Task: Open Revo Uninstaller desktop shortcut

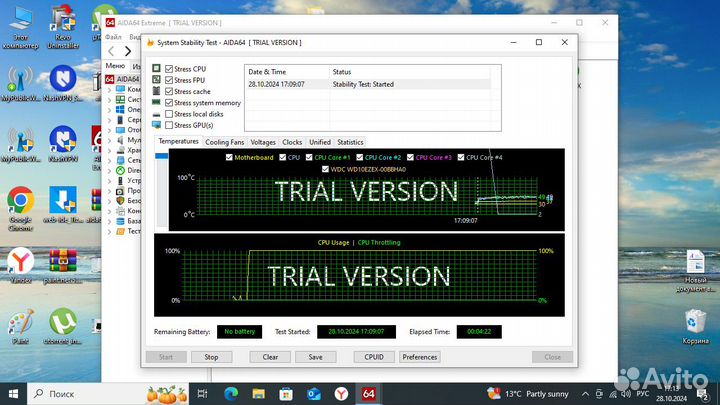Action: point(63,27)
